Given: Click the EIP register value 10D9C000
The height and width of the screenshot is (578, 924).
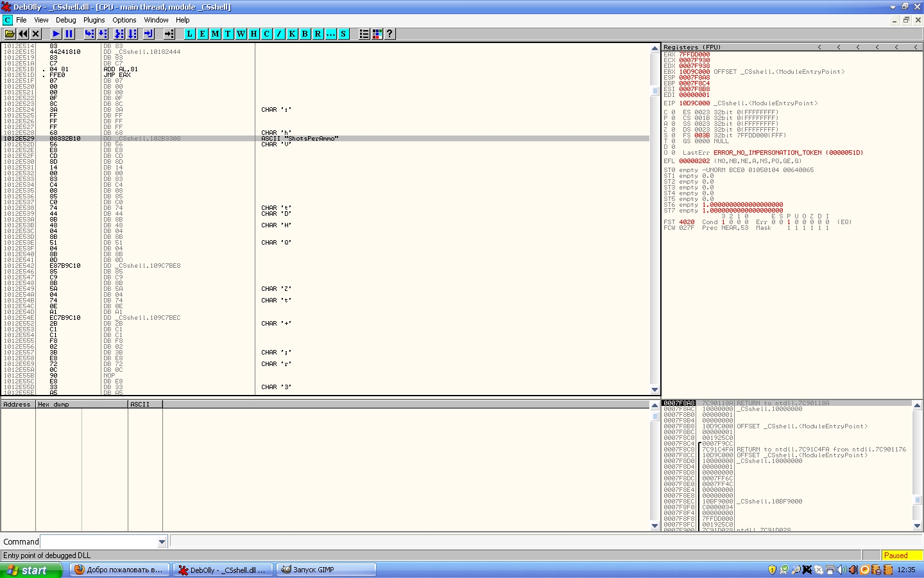Looking at the screenshot, I should click(x=694, y=103).
